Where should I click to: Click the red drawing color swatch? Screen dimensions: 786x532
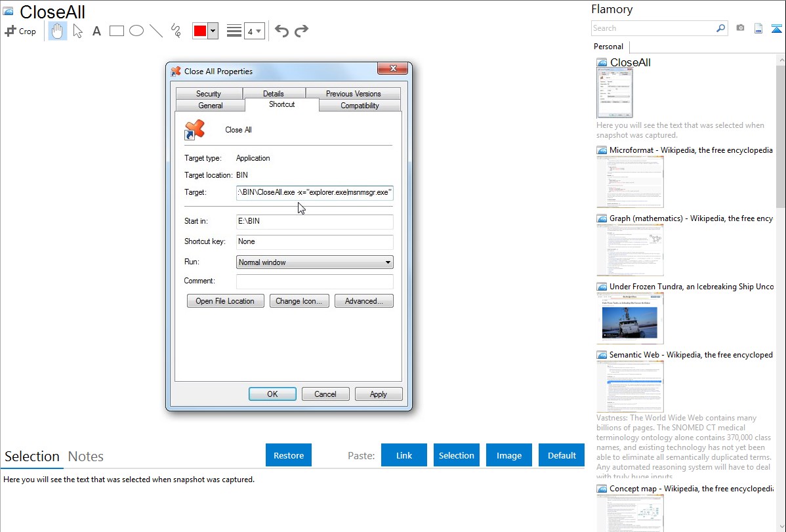[200, 31]
